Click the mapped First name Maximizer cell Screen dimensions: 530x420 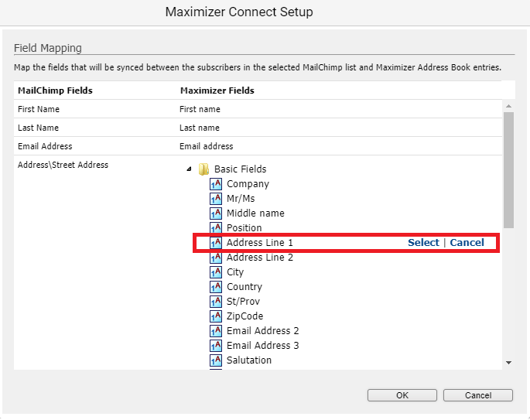tap(200, 109)
